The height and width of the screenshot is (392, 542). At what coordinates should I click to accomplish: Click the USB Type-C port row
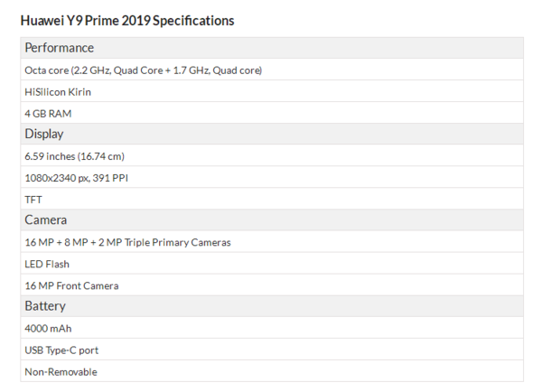[x=61, y=350]
